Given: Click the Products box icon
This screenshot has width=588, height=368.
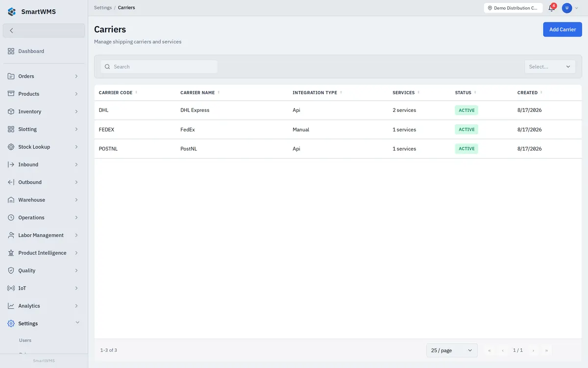Looking at the screenshot, I should coord(11,94).
